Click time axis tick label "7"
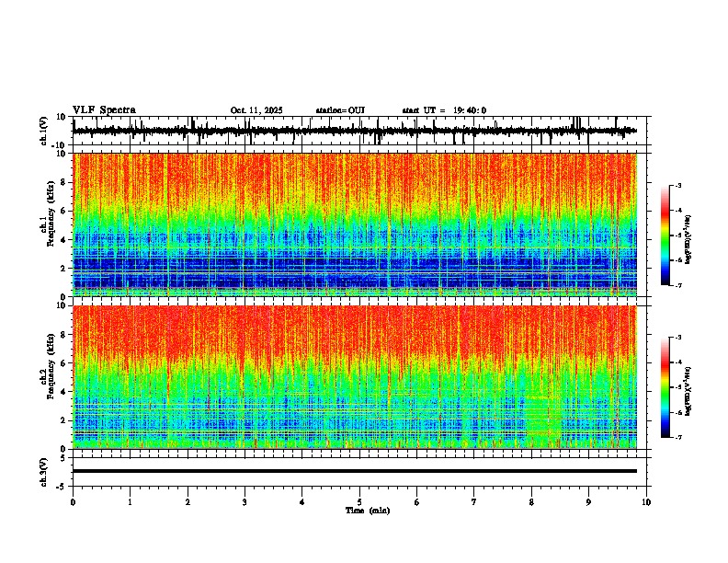 point(474,502)
